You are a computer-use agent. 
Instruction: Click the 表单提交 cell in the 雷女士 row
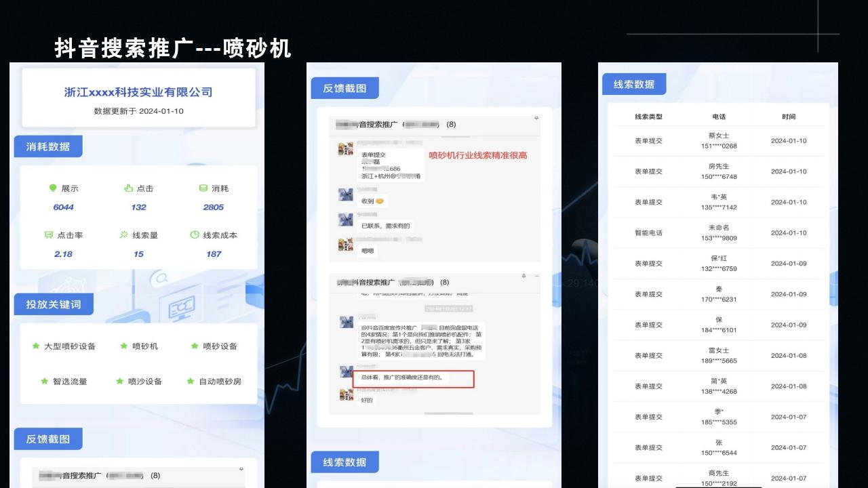(648, 356)
